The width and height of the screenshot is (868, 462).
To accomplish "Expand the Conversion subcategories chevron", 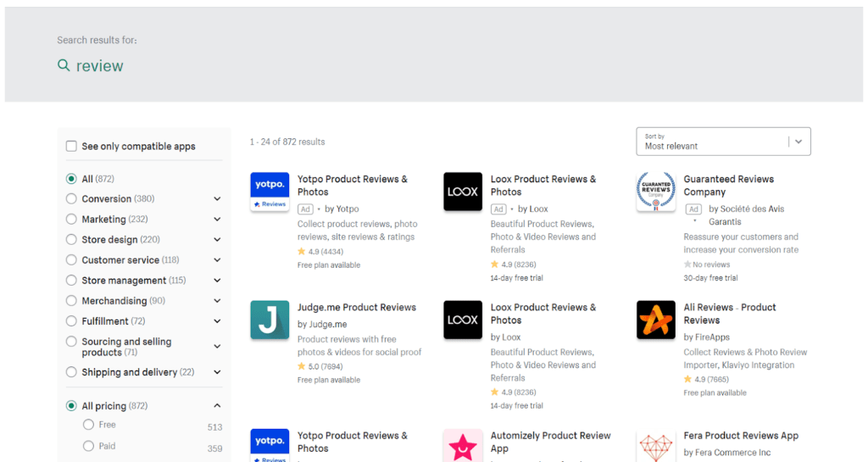I will point(217,198).
